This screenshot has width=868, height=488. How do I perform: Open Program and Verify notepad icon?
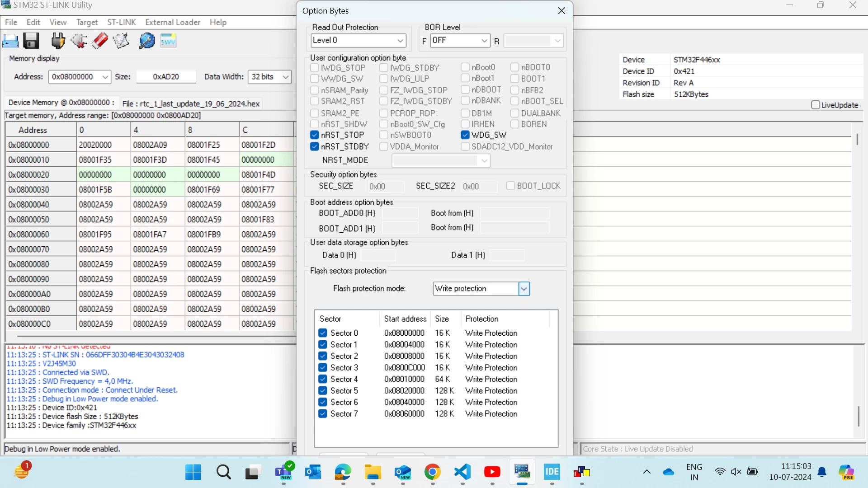pyautogui.click(x=121, y=41)
